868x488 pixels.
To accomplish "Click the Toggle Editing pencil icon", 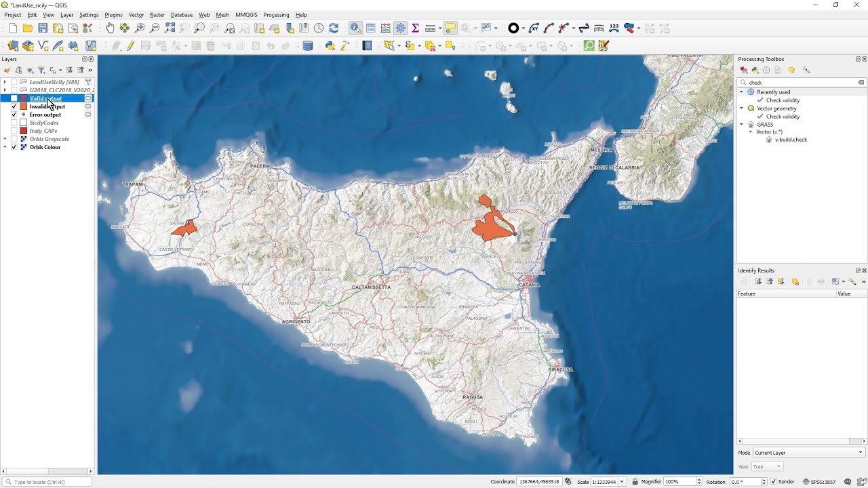I will [131, 46].
